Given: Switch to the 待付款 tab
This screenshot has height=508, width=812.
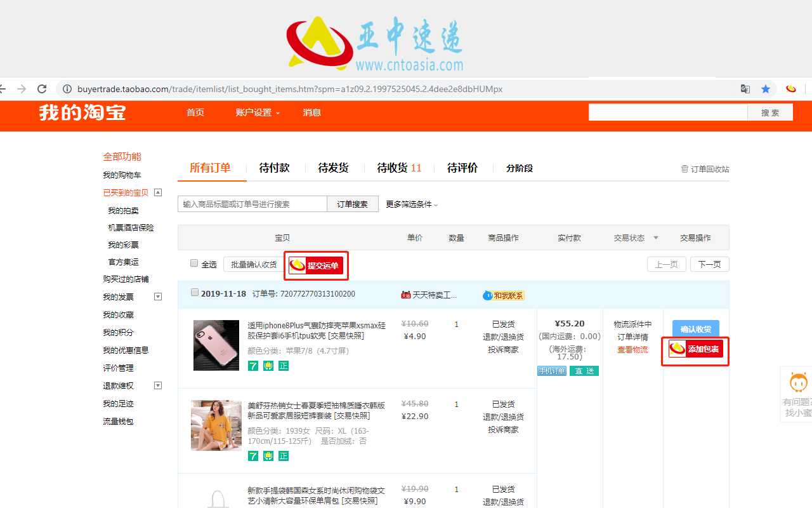Looking at the screenshot, I should (275, 168).
